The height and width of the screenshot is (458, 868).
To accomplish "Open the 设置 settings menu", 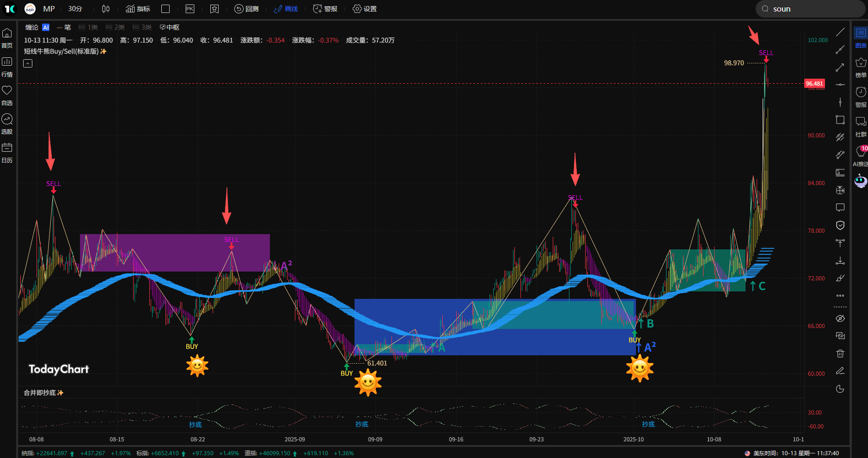I will click(x=365, y=8).
